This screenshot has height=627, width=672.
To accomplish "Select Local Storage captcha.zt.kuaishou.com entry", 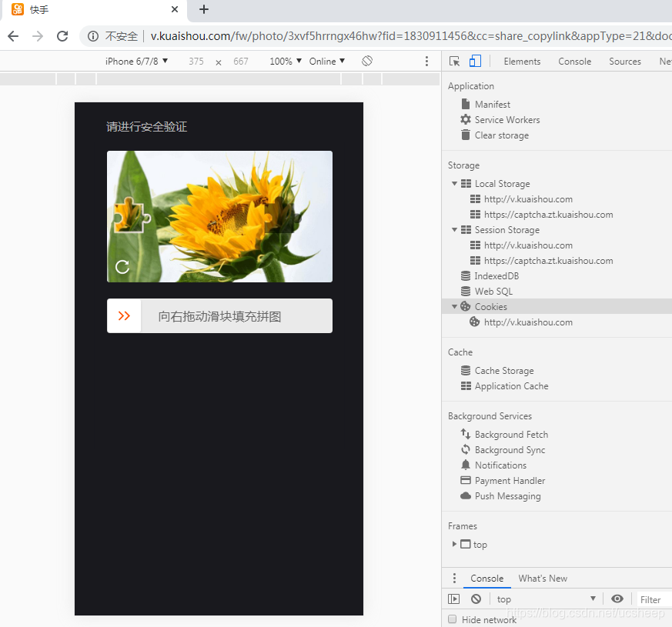I will tap(548, 214).
